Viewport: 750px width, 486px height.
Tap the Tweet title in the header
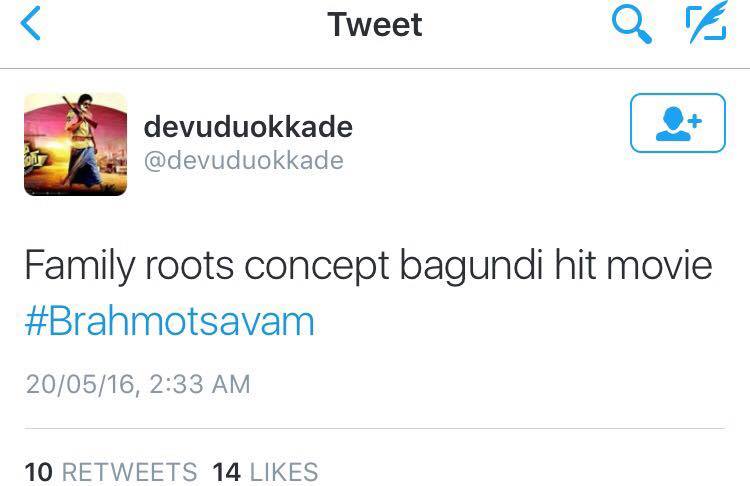click(x=375, y=24)
